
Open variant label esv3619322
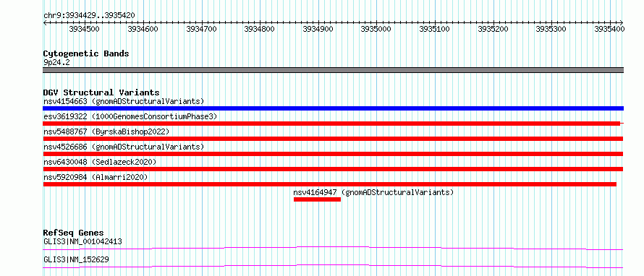tap(130, 116)
